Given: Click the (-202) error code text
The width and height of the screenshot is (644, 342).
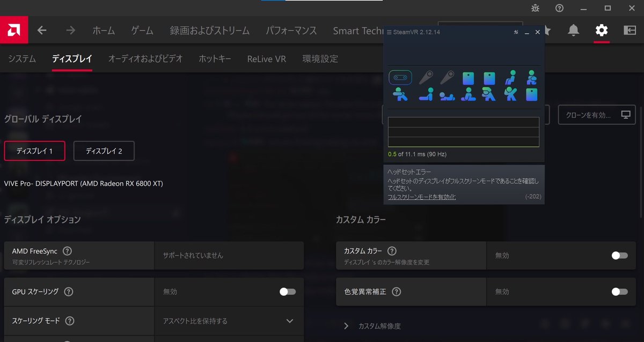Looking at the screenshot, I should coord(533,197).
